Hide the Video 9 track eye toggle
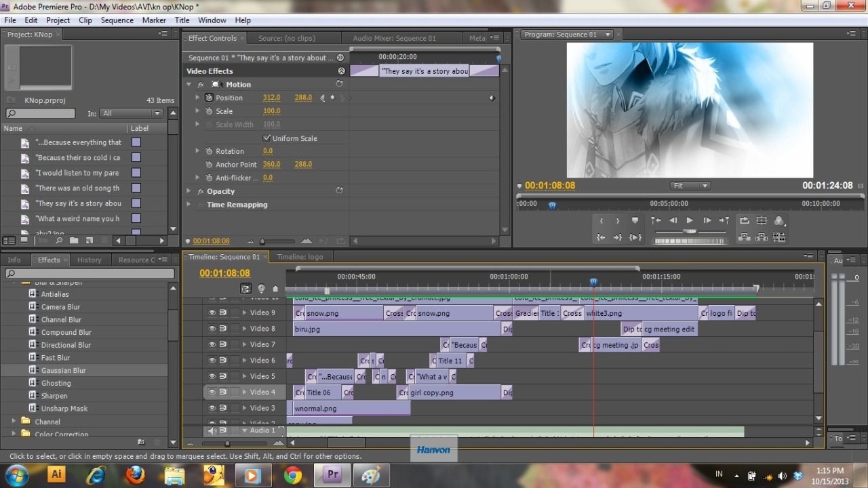The width and height of the screenshot is (868, 488). point(212,313)
